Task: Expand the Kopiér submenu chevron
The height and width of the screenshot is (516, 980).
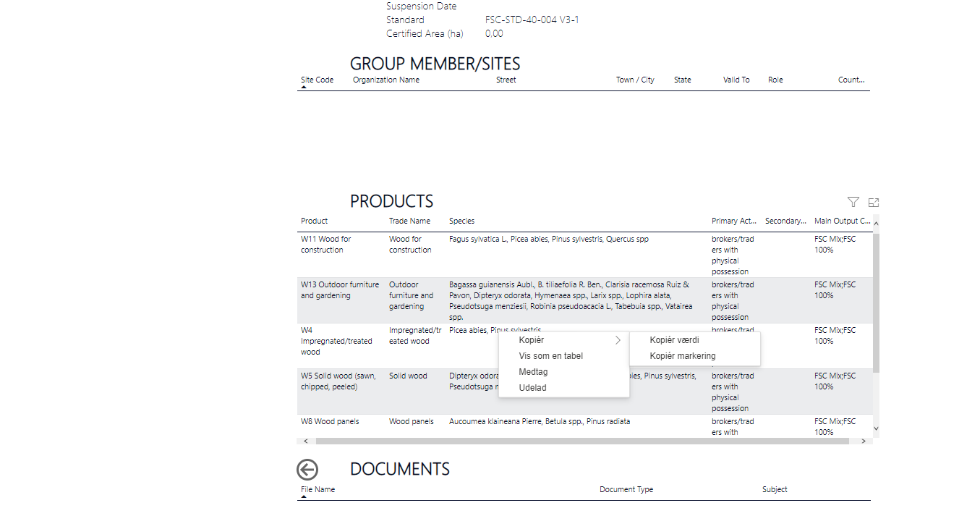Action: coord(618,340)
